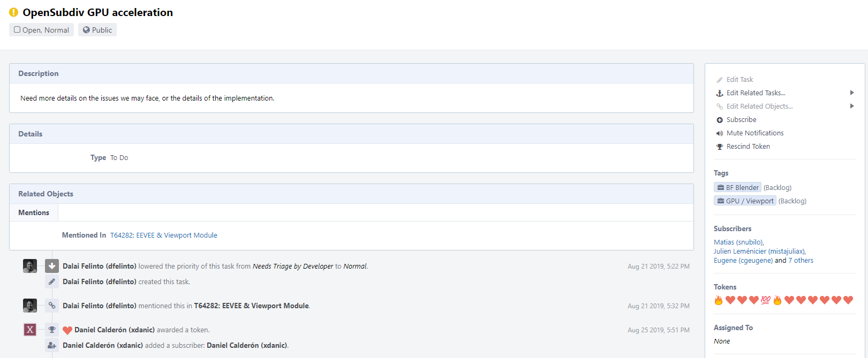Viewport: 868px width, 358px height.
Task: Click the timestamp Aug 25 2019, 5:51 PM
Action: pos(659,330)
